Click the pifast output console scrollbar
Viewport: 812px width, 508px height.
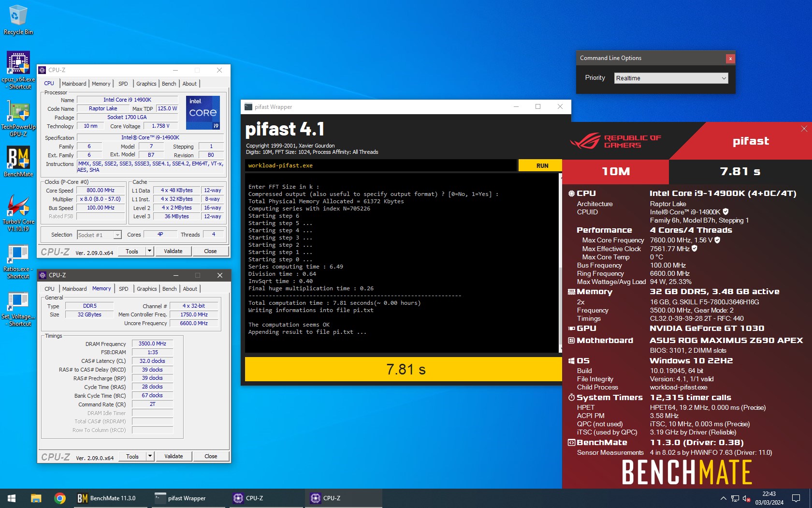560,263
